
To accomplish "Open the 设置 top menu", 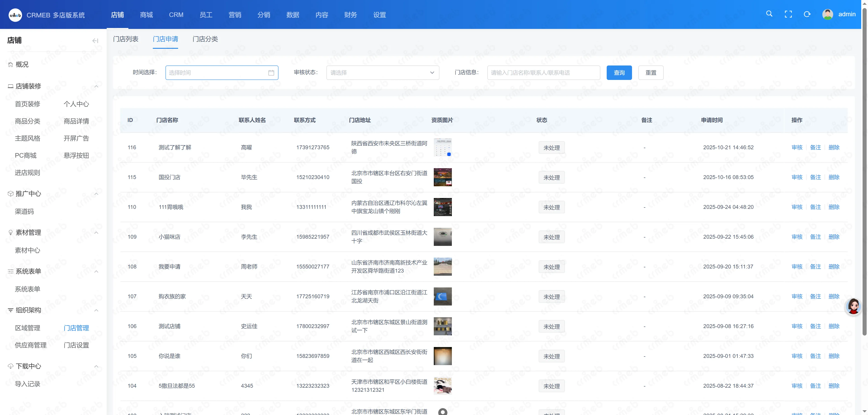I will point(380,15).
